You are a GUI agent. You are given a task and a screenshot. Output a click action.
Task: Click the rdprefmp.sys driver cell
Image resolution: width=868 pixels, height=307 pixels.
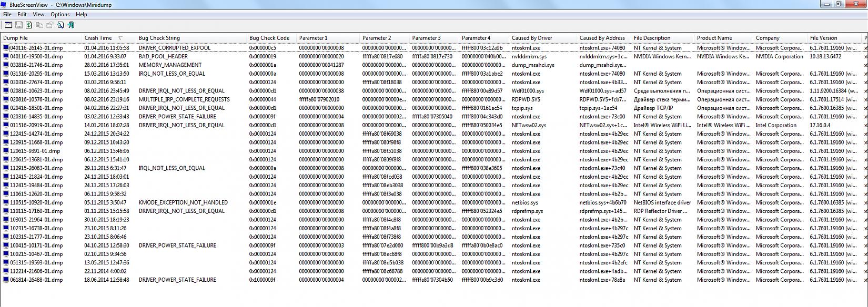[527, 211]
